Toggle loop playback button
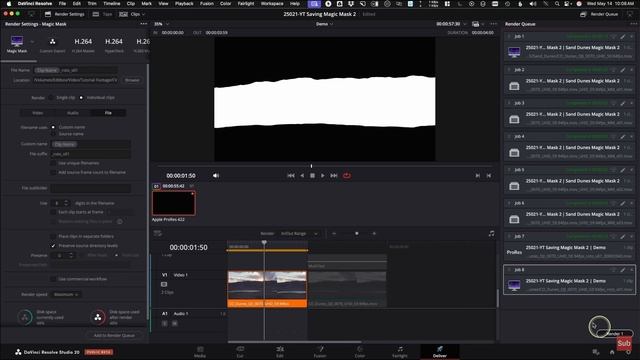The image size is (640, 360). click(x=347, y=176)
